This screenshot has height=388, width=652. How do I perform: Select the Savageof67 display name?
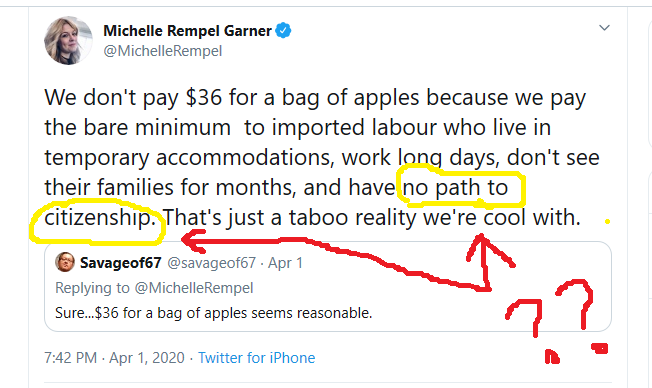(x=120, y=263)
